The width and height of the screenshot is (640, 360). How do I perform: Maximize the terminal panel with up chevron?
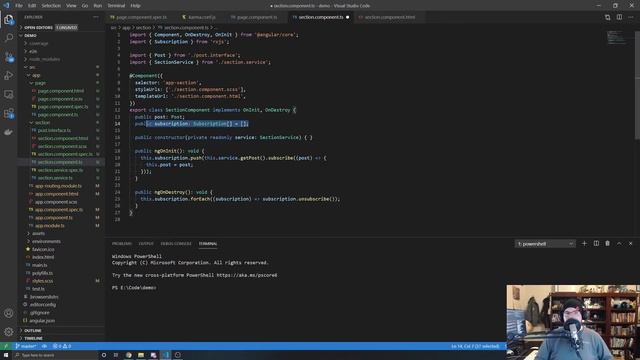pyautogui.click(x=619, y=243)
